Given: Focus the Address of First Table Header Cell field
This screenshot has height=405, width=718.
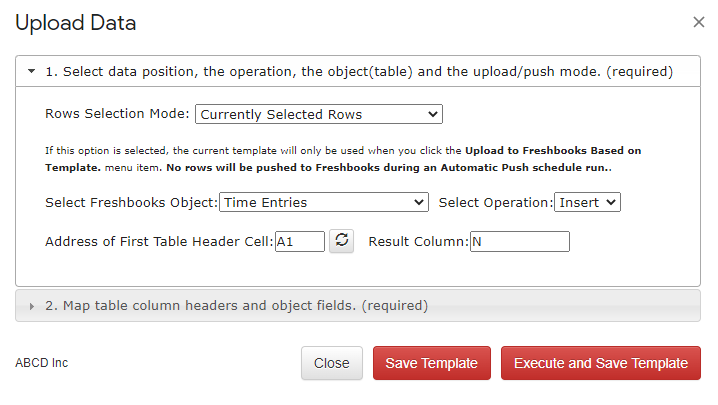Looking at the screenshot, I should point(299,241).
